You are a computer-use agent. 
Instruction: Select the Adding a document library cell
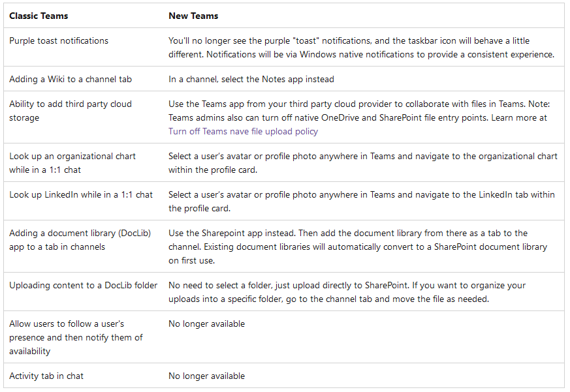click(x=80, y=240)
